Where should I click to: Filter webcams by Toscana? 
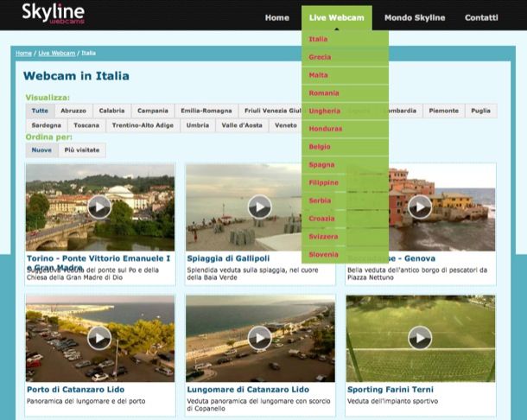[x=86, y=125]
